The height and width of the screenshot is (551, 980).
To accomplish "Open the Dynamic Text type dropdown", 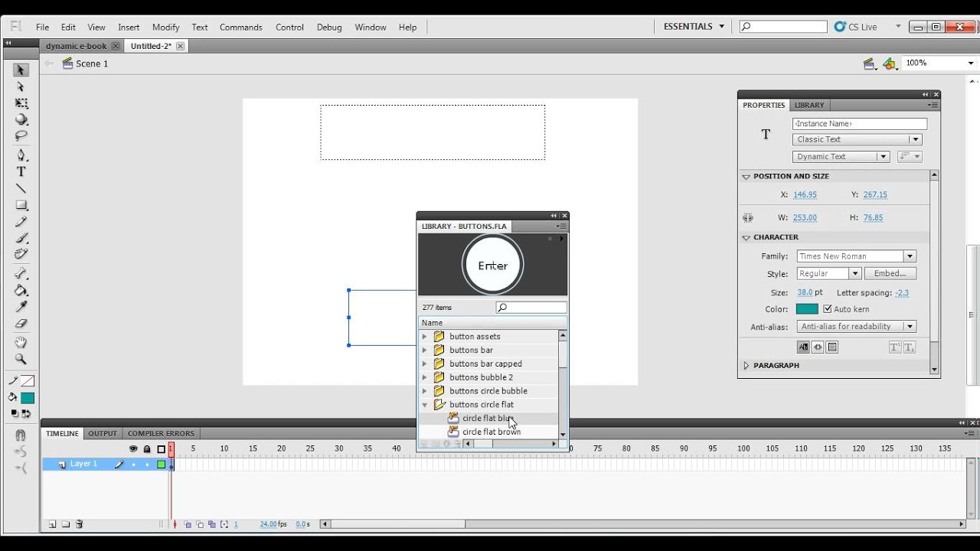I will tap(841, 156).
